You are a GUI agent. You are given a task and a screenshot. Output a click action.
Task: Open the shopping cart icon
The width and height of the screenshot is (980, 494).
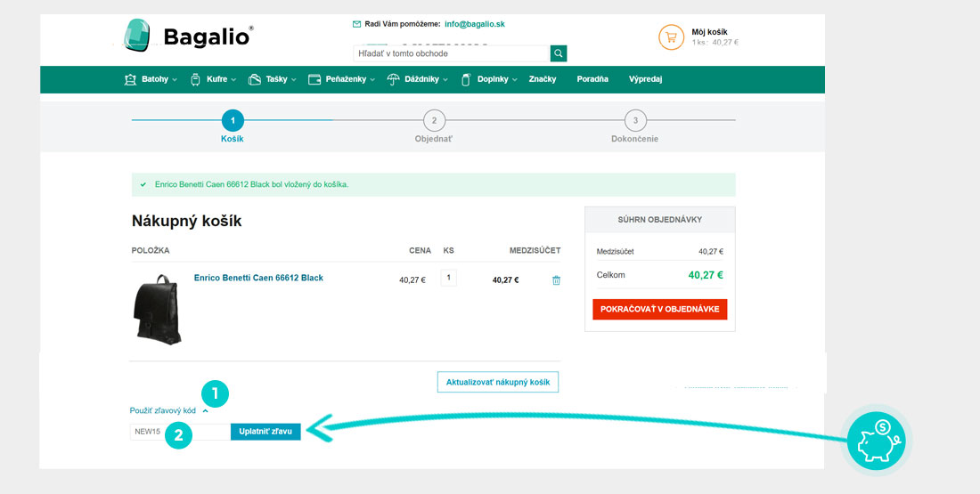pos(671,37)
